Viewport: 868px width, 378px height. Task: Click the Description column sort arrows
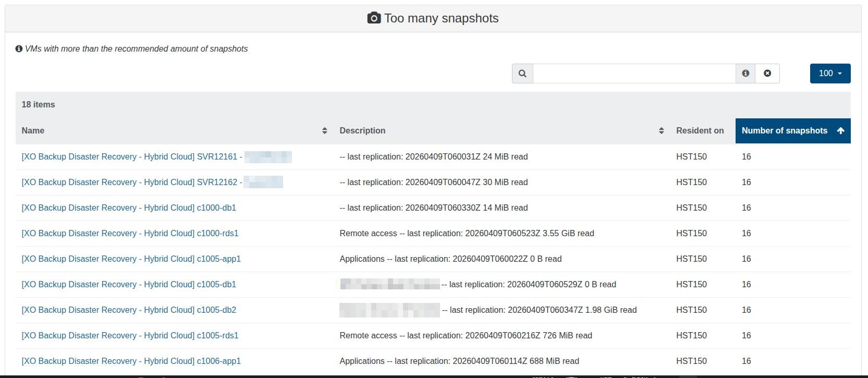tap(661, 131)
